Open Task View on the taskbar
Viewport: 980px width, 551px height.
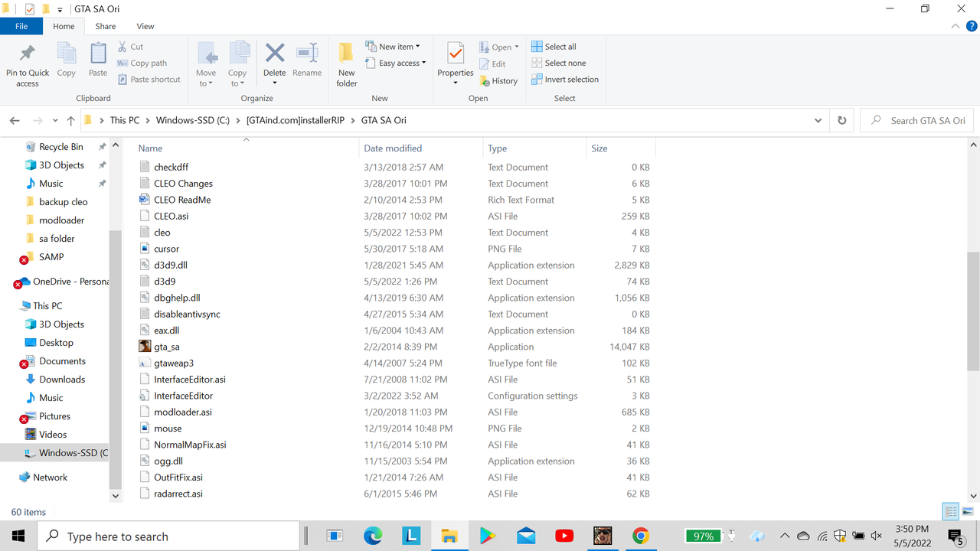335,536
